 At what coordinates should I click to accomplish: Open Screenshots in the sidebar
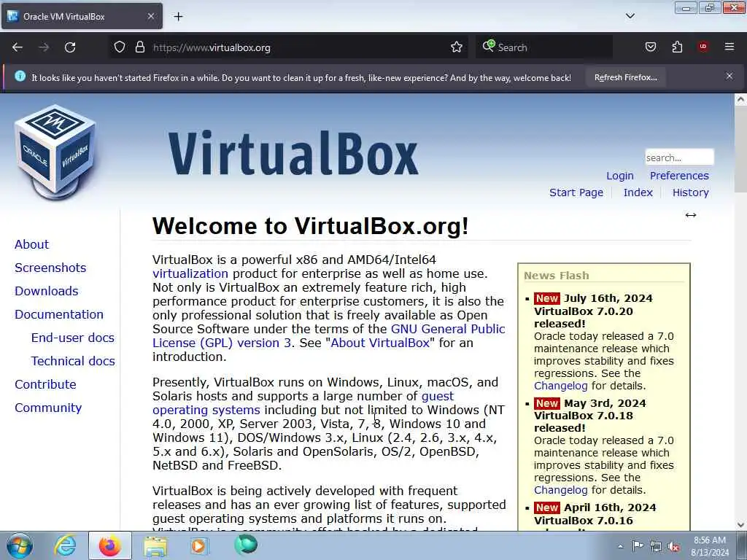click(50, 268)
